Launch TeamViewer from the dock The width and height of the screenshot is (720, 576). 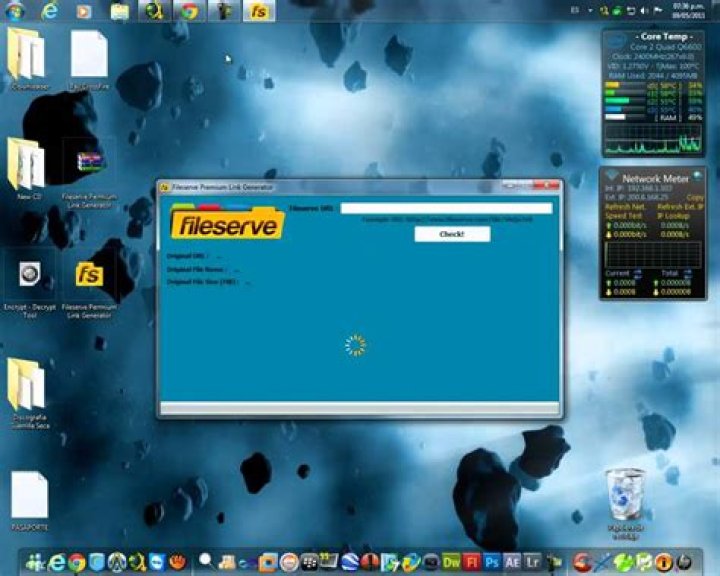pyautogui.click(x=157, y=562)
